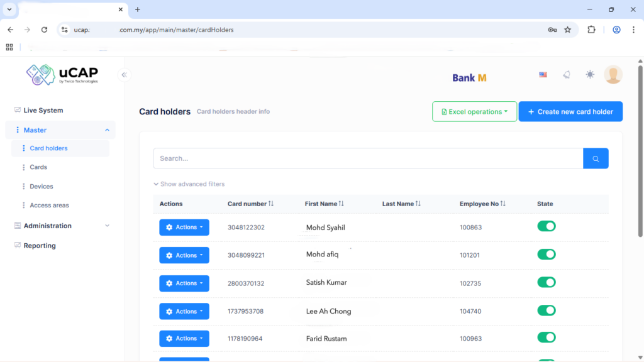Toggle the state switch for Satish Kumar

(x=546, y=283)
